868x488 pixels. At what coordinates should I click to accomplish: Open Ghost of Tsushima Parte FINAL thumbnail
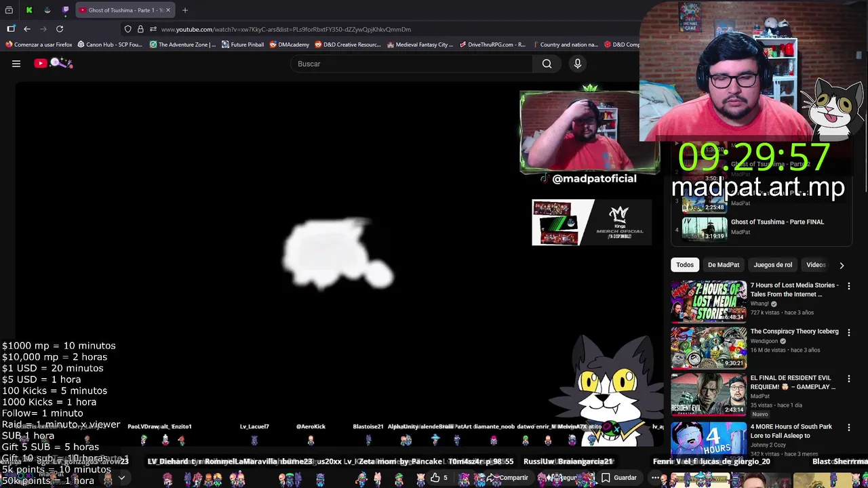tap(705, 228)
